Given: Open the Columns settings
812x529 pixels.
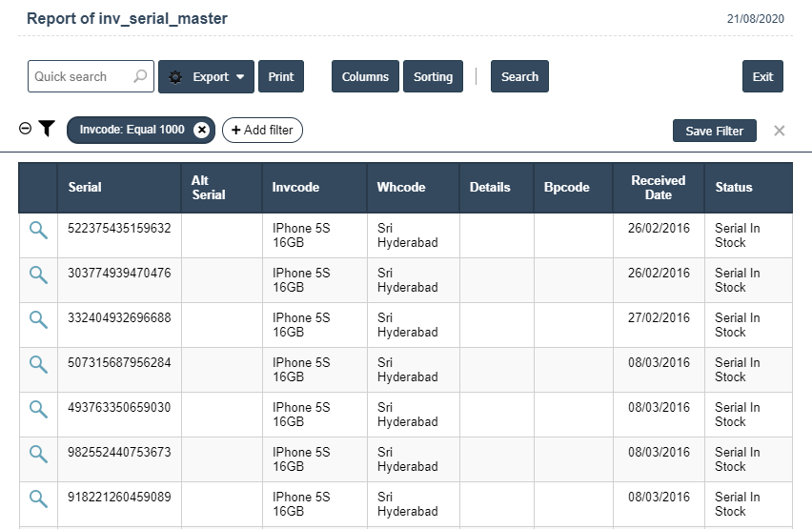Looking at the screenshot, I should (x=365, y=77).
